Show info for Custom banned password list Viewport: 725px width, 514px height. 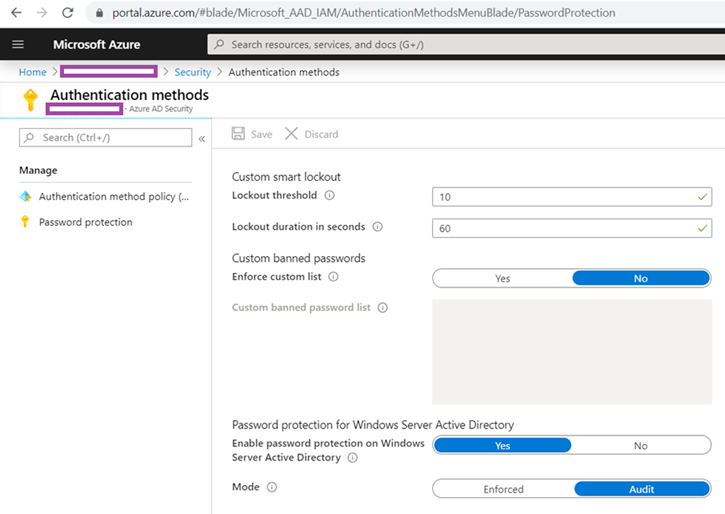[382, 308]
